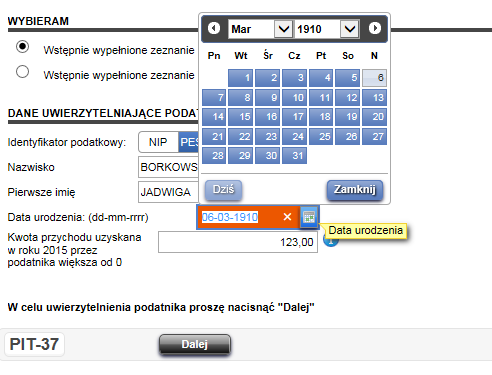Select day 17 in the calendar
The height and width of the screenshot is (375, 492).
pos(294,117)
